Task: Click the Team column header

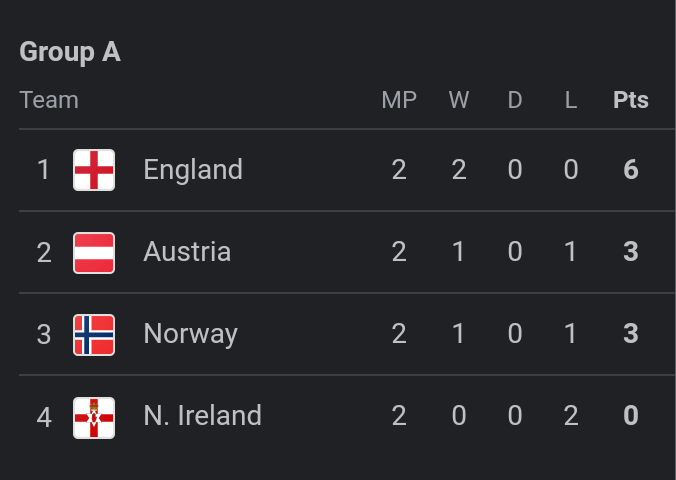Action: click(x=49, y=100)
